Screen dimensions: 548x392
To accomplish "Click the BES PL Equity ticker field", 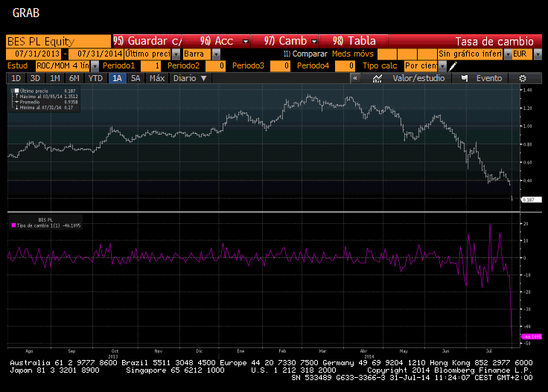I will [x=58, y=42].
